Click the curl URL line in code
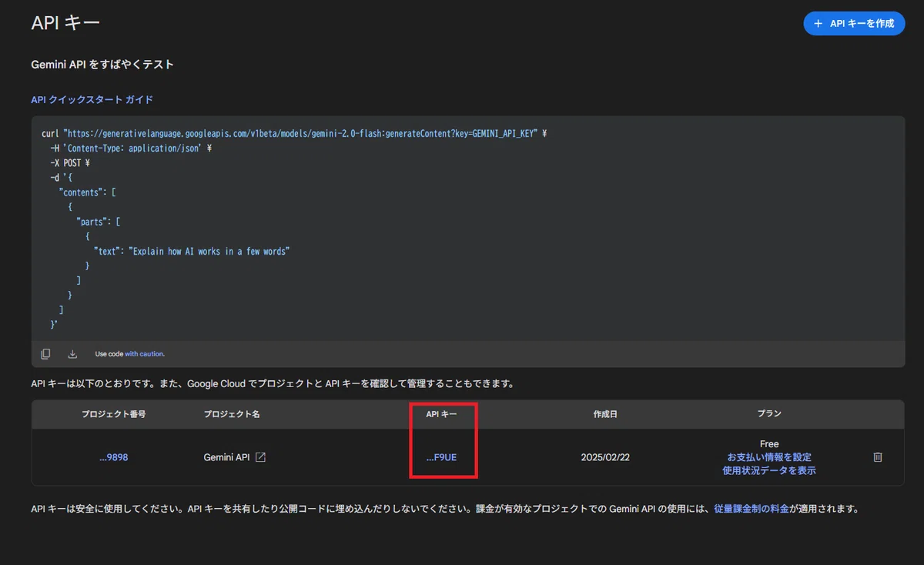The width and height of the screenshot is (924, 565). click(x=294, y=134)
